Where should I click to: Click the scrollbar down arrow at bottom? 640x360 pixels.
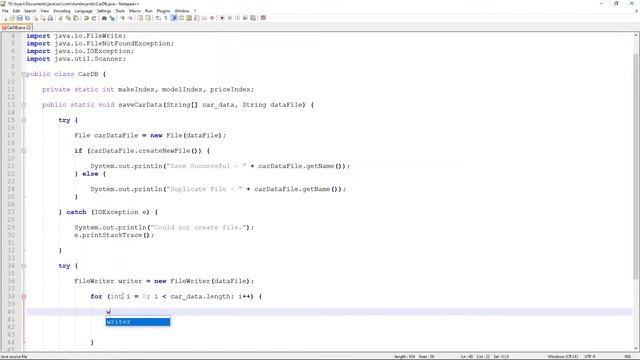[636, 349]
